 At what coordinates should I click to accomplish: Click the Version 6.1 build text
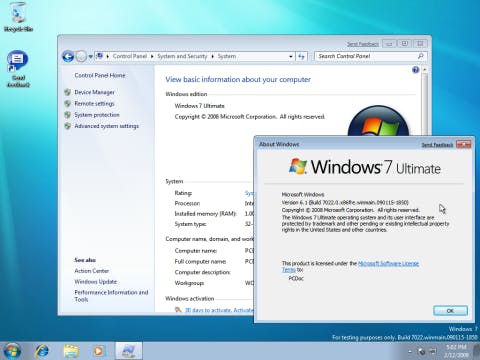[x=345, y=202]
